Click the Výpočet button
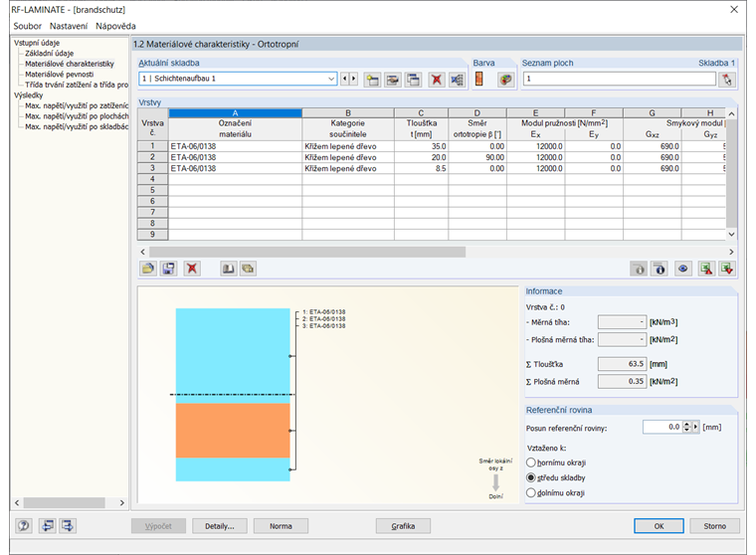This screenshot has width=756, height=555. coord(158,526)
